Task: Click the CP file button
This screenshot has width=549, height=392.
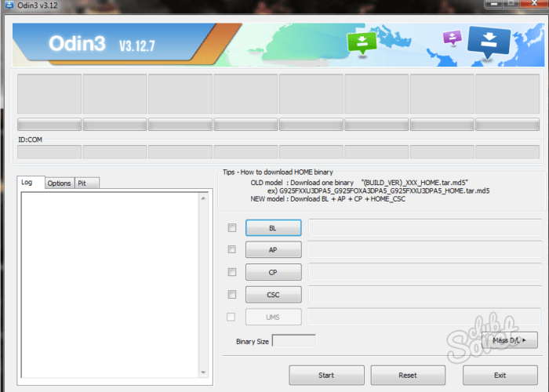Action: click(273, 272)
